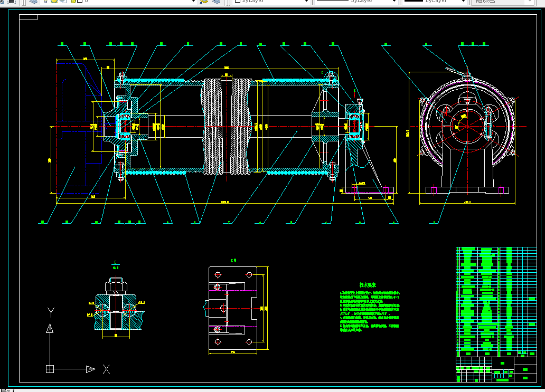Select the UCS icon origin square
545x392 pixels.
(50, 369)
